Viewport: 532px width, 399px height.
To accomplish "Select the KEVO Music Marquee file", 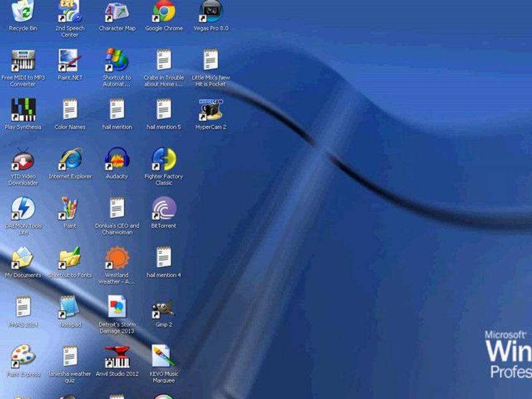I will pyautogui.click(x=163, y=356).
